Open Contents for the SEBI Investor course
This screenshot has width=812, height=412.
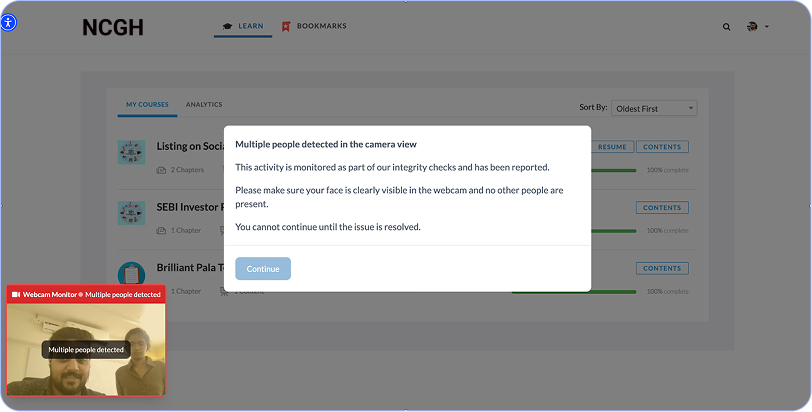(662, 208)
